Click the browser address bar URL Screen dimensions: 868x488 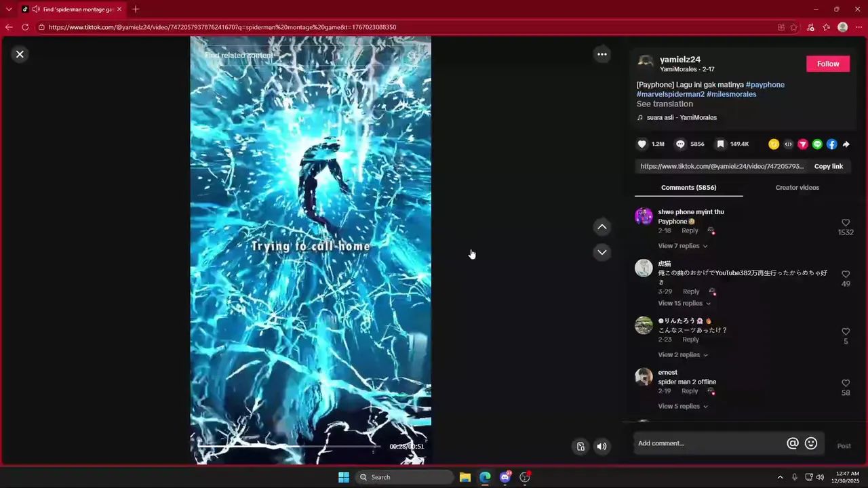222,27
